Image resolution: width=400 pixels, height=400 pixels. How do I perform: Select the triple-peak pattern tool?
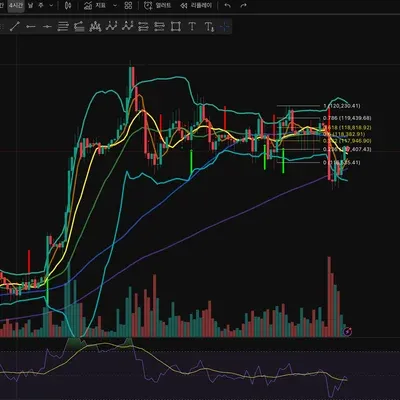95,26
